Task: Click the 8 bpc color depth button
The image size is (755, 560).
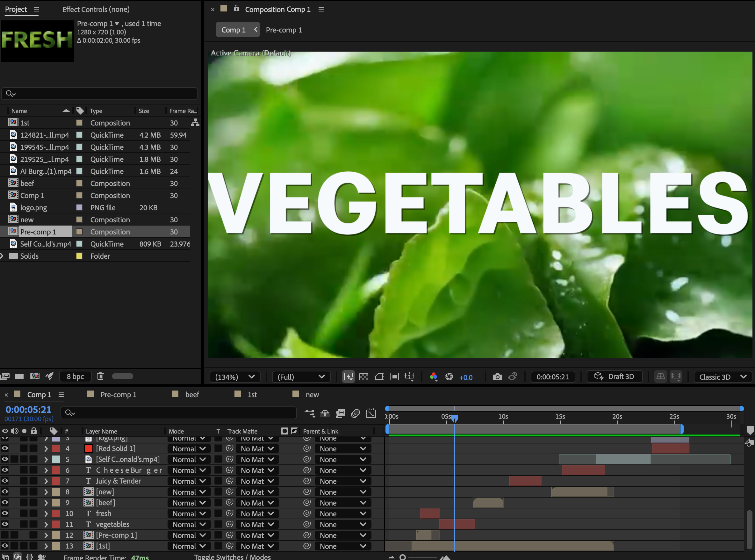Action: click(x=75, y=376)
